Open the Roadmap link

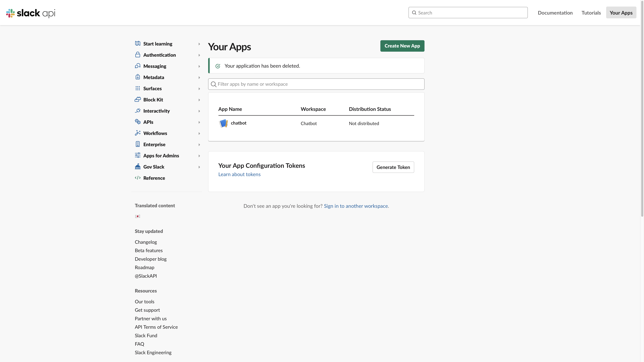point(145,268)
